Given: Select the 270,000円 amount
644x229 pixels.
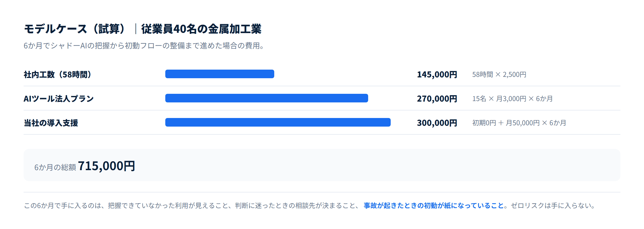Looking at the screenshot, I should click(437, 99).
